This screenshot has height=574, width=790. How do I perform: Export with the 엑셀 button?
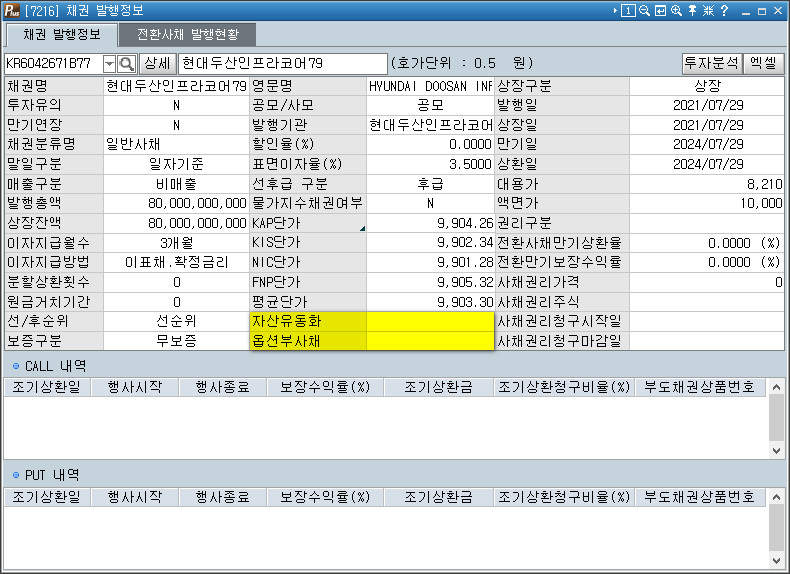click(763, 63)
